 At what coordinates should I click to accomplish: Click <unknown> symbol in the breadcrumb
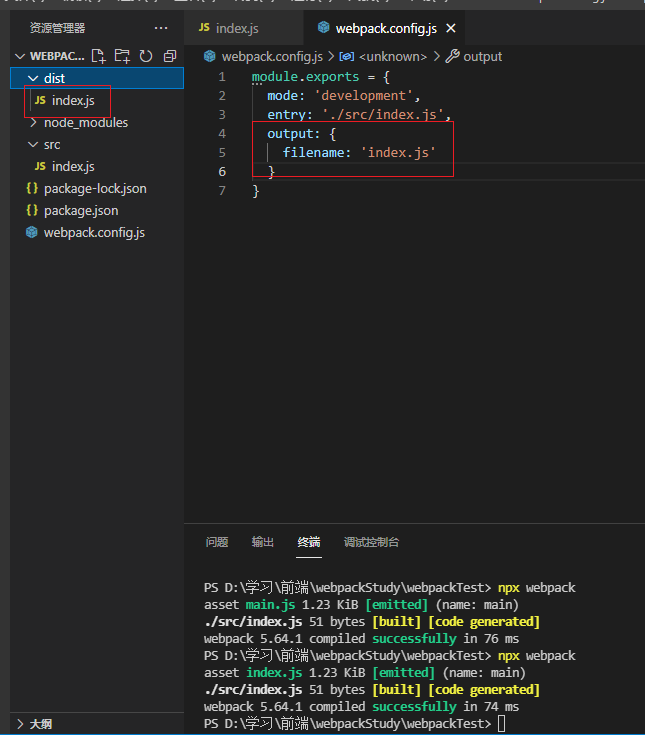(x=393, y=57)
